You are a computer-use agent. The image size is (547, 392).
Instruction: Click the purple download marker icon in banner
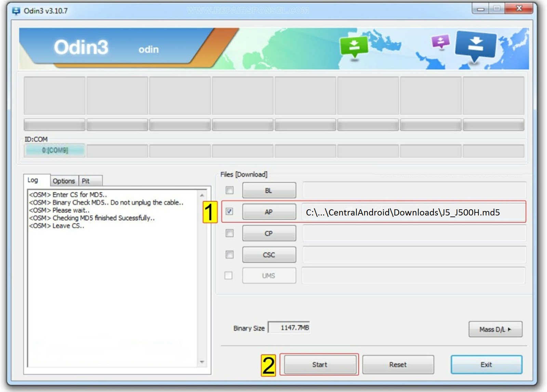point(440,42)
